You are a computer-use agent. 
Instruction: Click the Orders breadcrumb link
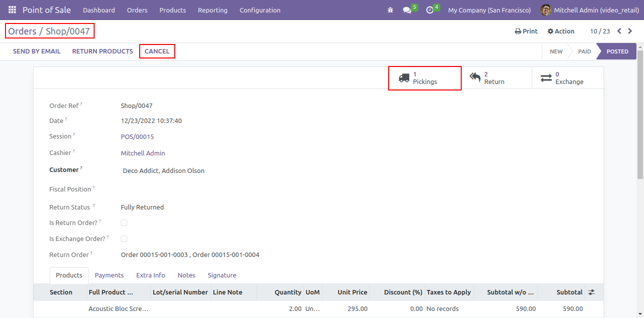click(22, 31)
